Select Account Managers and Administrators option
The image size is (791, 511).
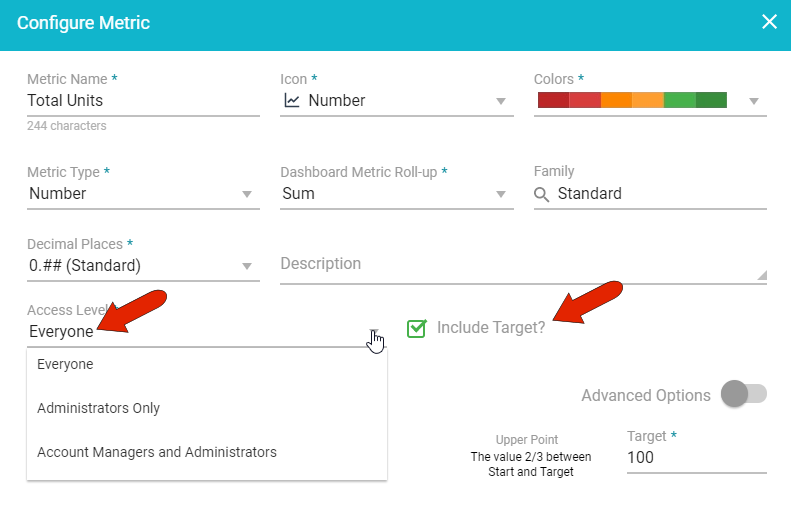point(157,452)
